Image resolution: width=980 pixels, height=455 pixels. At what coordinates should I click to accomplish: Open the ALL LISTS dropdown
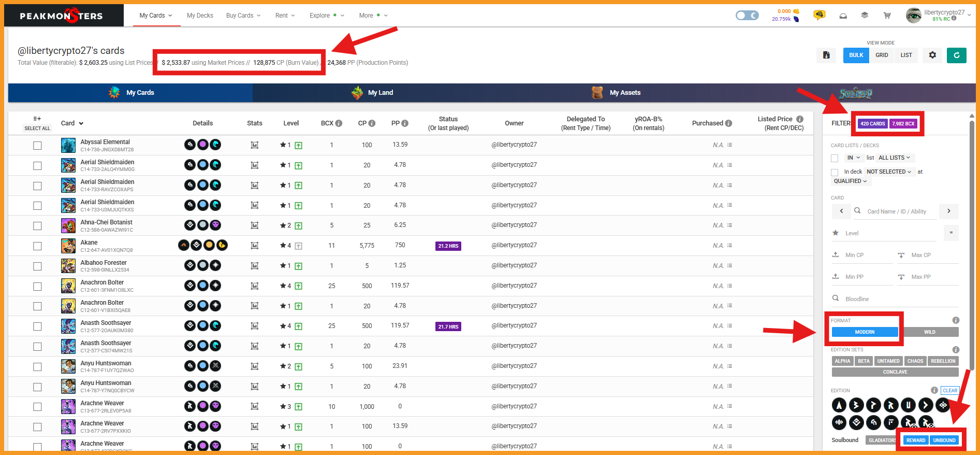point(894,158)
